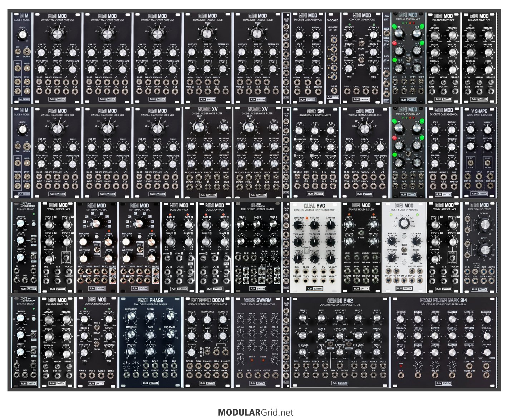Click the A+B jack on Wave Swarm
Screen dimensions: 512x420
tap(275, 375)
